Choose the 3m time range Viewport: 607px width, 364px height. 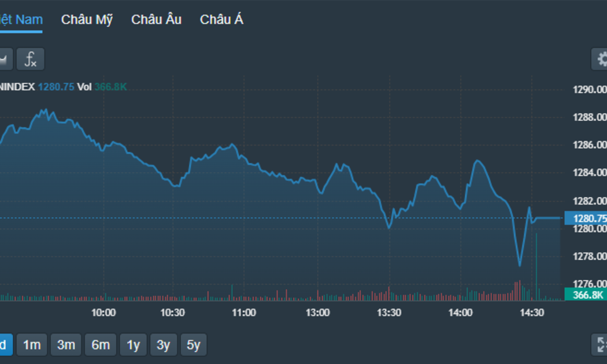[66, 344]
